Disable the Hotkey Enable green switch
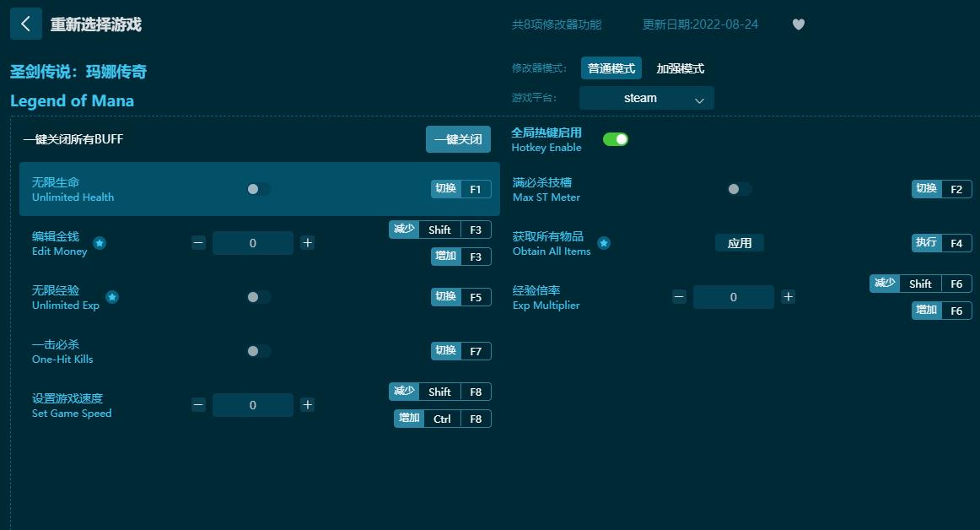Viewport: 980px width, 530px height. [x=616, y=138]
